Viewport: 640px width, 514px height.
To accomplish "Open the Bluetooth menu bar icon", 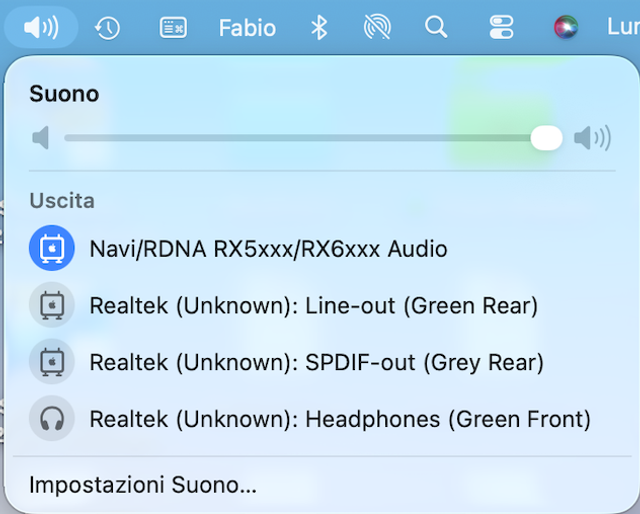I will coord(319,28).
